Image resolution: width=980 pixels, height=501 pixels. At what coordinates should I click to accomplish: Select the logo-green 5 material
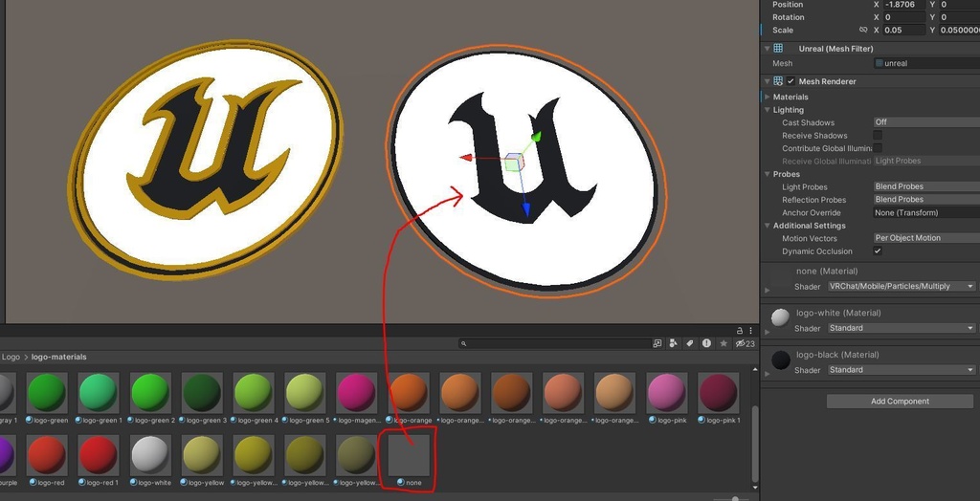click(305, 398)
